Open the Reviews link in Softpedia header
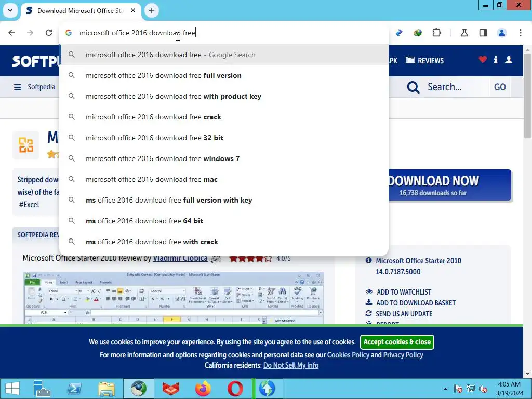This screenshot has height=399, width=532. click(x=425, y=60)
